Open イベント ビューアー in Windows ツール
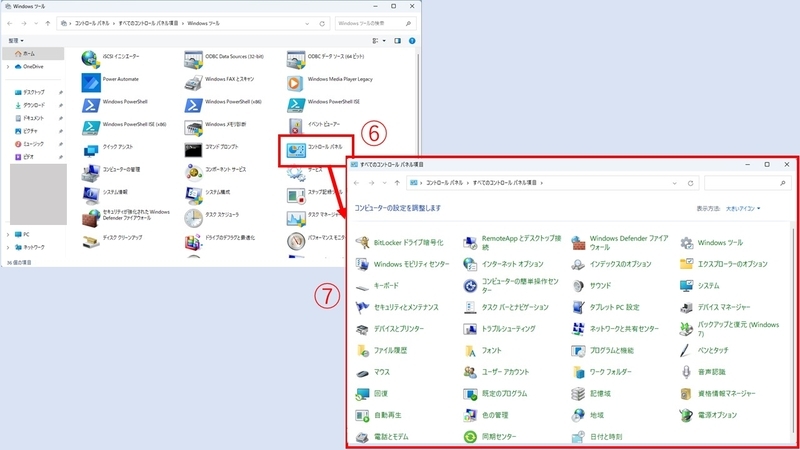 tap(313, 126)
